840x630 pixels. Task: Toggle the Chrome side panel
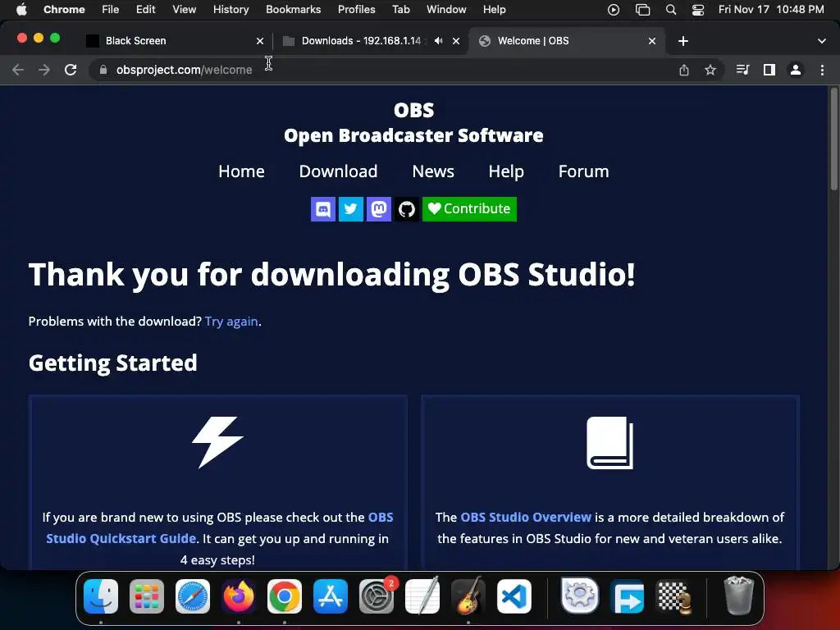pyautogui.click(x=769, y=71)
